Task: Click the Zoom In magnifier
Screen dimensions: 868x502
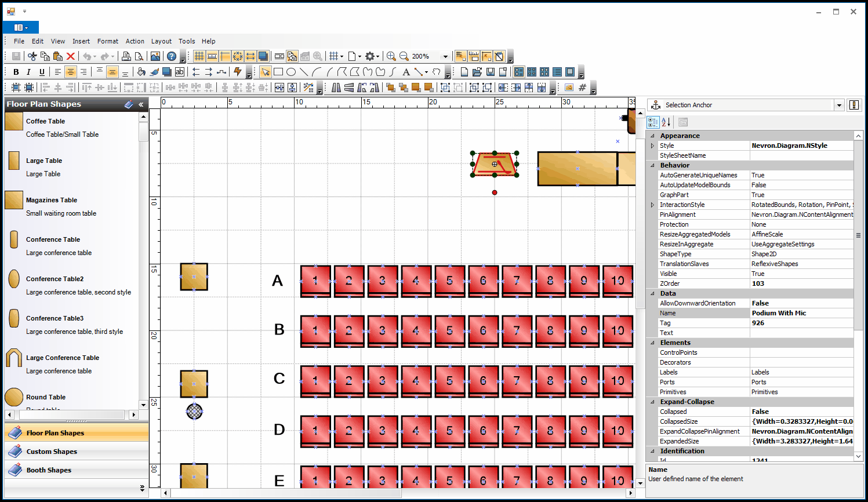Action: (x=391, y=56)
